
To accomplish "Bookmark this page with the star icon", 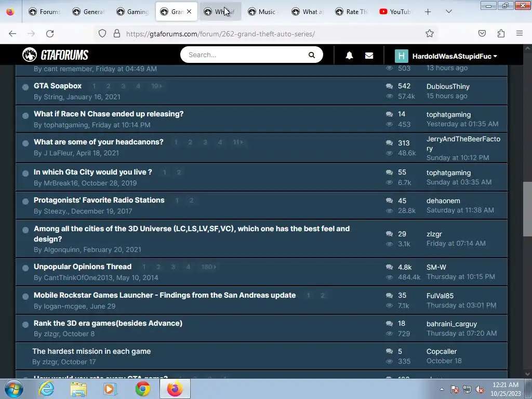I will pos(430,34).
